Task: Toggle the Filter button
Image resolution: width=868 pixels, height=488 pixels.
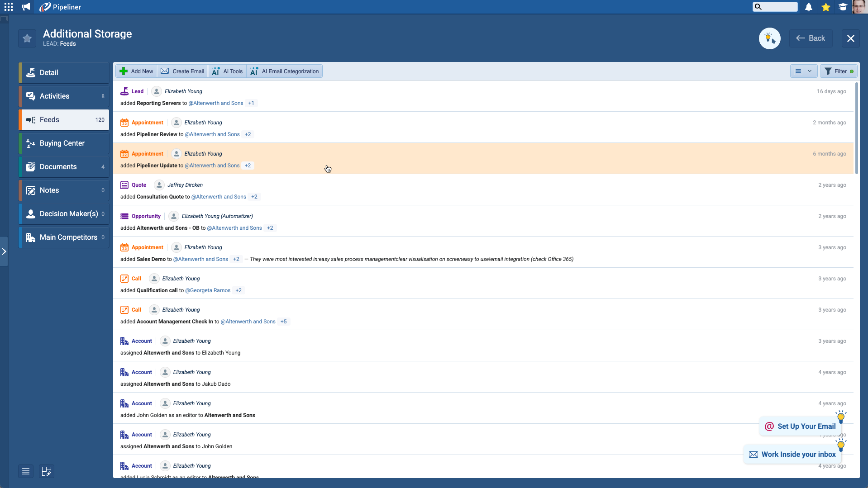Action: [839, 71]
